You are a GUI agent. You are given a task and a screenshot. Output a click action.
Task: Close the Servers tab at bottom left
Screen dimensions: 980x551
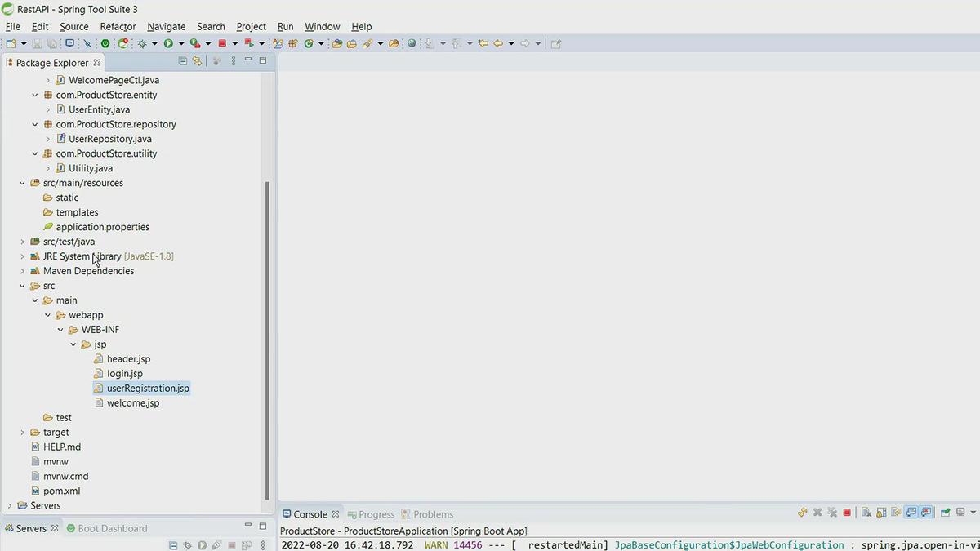[x=55, y=528]
